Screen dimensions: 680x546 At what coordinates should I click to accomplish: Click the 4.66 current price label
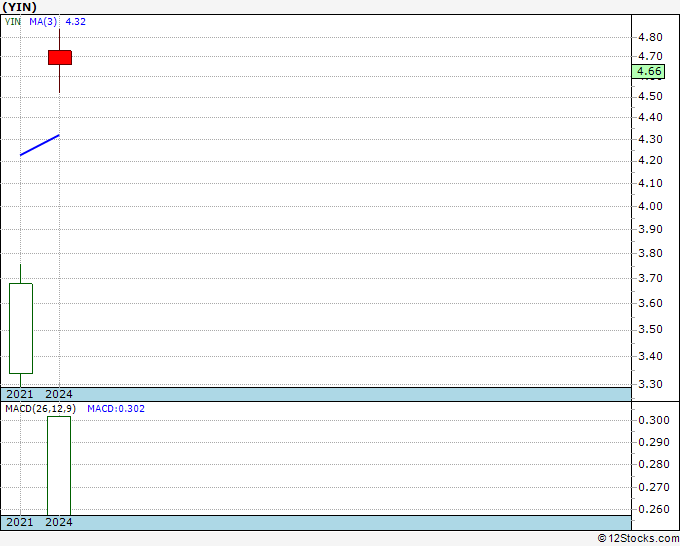pyautogui.click(x=648, y=71)
